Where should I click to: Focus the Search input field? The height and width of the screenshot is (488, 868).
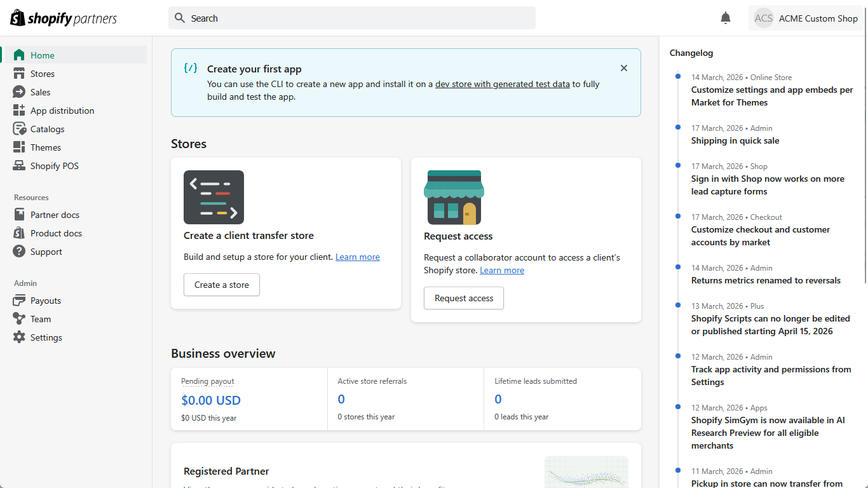(352, 18)
